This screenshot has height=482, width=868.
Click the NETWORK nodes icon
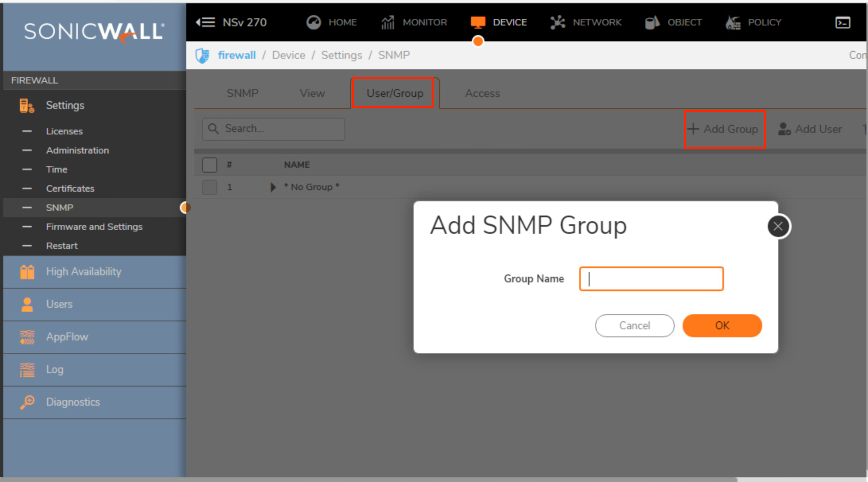[x=558, y=22]
